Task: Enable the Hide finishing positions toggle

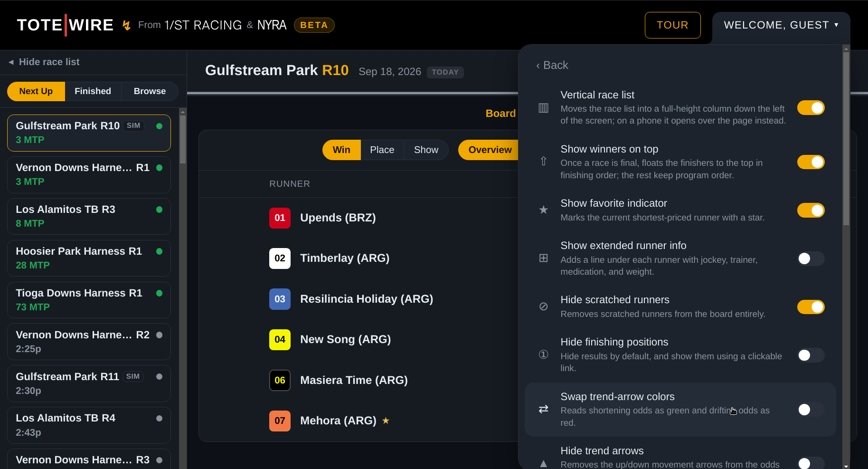Action: tap(811, 355)
